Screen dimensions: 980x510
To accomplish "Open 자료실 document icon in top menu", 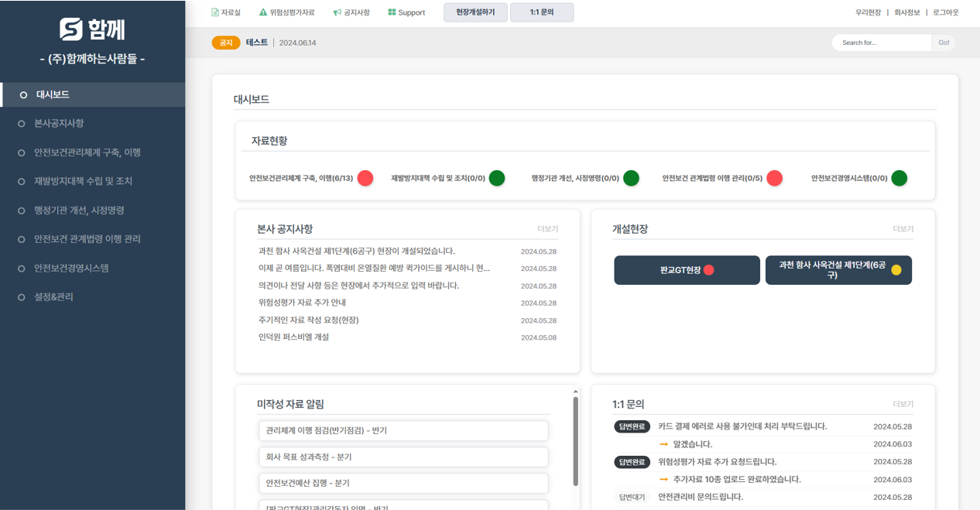I will coord(215,12).
